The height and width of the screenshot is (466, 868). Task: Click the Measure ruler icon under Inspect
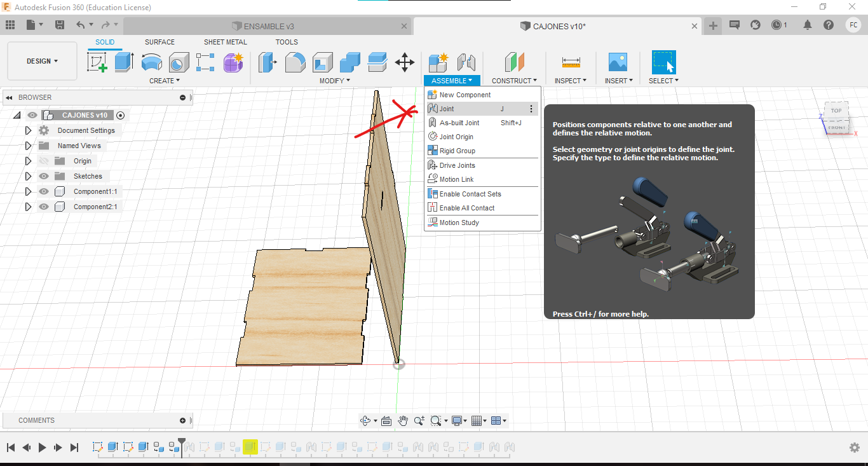coord(571,62)
